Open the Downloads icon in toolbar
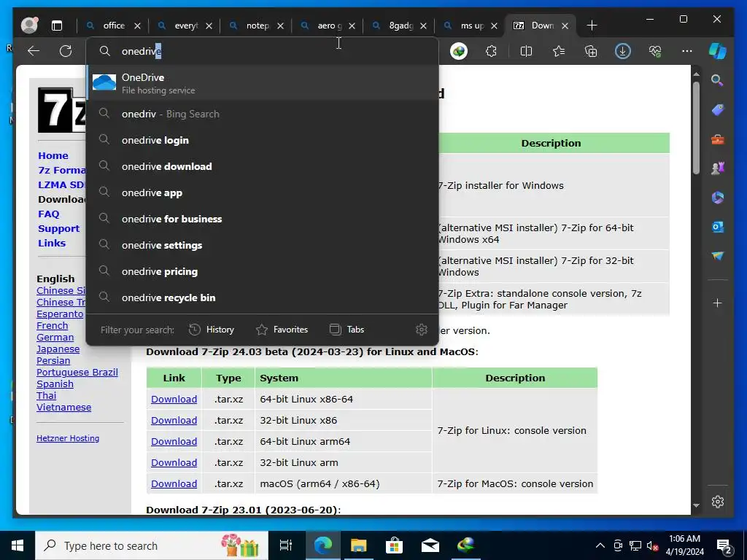Viewport: 747px width, 560px height. (x=623, y=51)
